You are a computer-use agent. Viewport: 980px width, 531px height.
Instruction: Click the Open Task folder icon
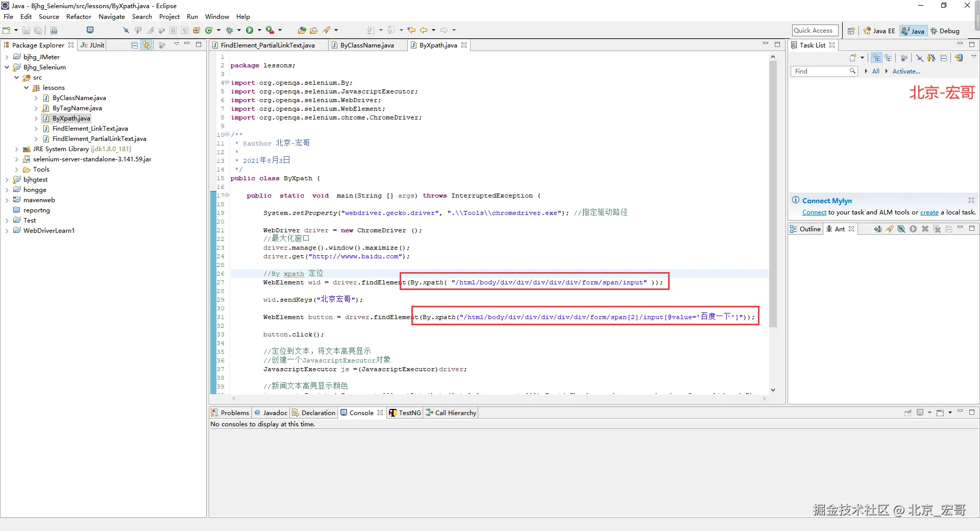pyautogui.click(x=314, y=31)
